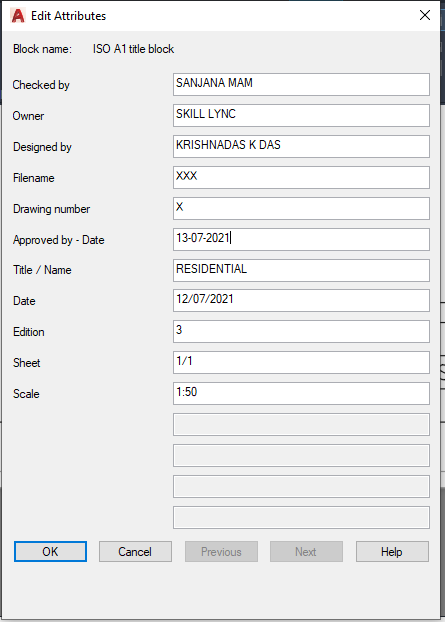Select the Owner field with SKILL LYNC
This screenshot has height=622, width=445.
[x=301, y=115]
